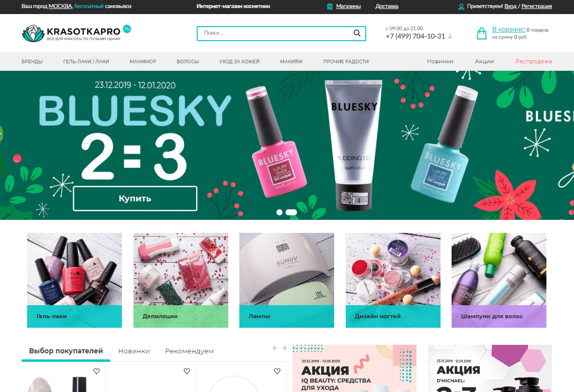
Task: Click the Купить button on banner
Action: pyautogui.click(x=135, y=199)
